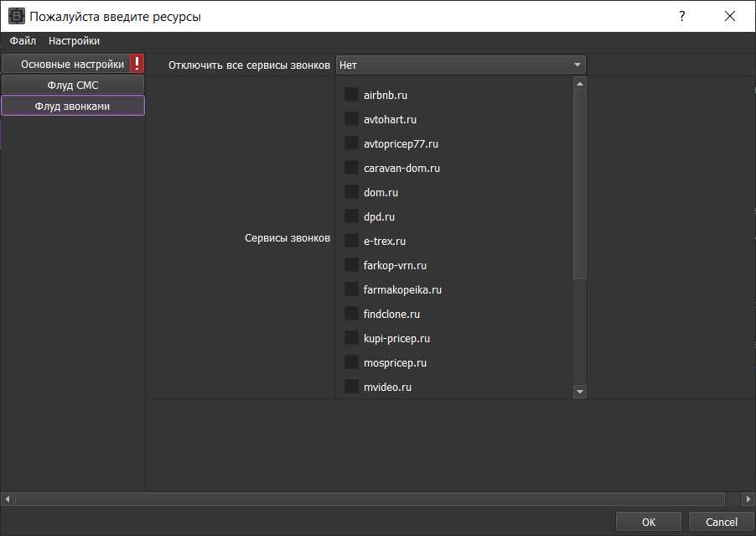756x536 pixels.
Task: Open the Настройки menu
Action: [x=74, y=41]
